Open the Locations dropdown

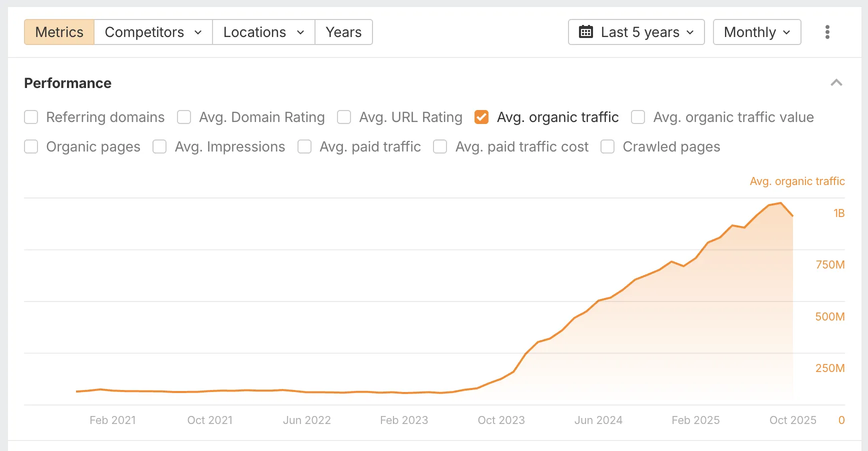click(263, 31)
